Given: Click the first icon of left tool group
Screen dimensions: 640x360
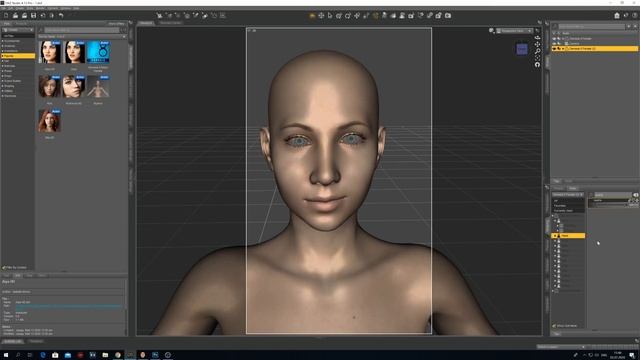Looking at the screenshot, I should 159,16.
